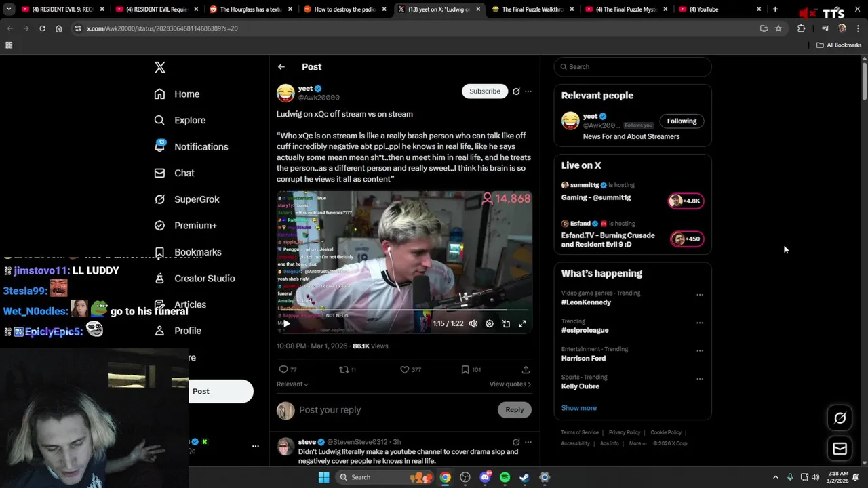The height and width of the screenshot is (488, 868).
Task: Open the floating Grok button
Action: coord(840,418)
